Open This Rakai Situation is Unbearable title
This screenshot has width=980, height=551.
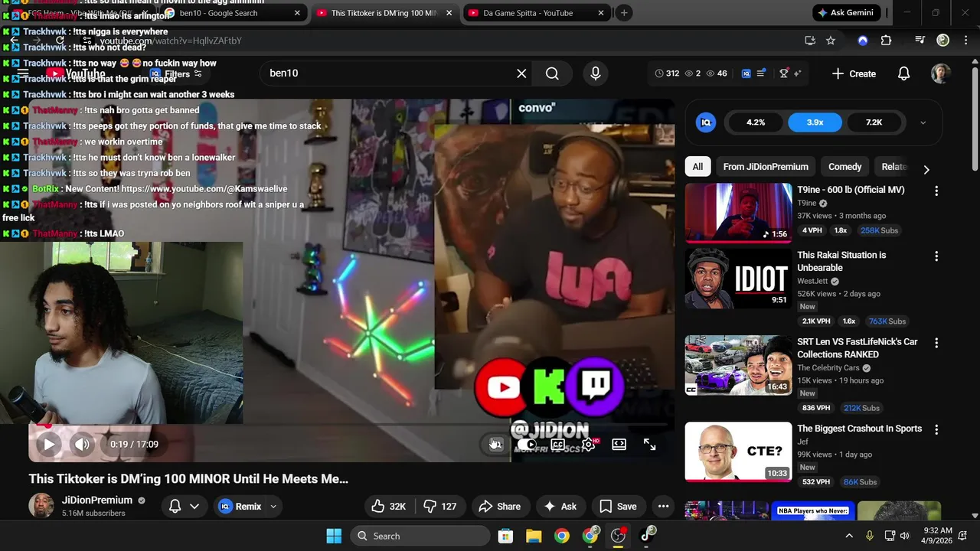[x=841, y=261]
